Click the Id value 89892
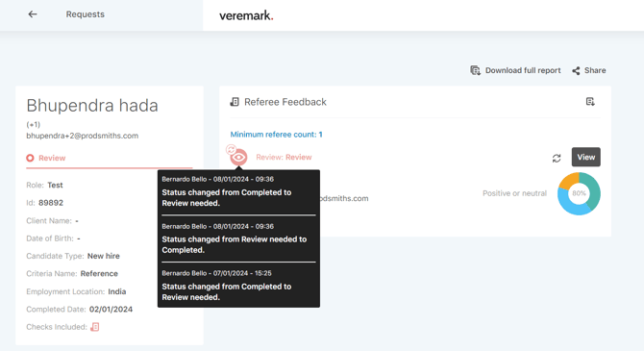644x351 pixels. tap(51, 203)
